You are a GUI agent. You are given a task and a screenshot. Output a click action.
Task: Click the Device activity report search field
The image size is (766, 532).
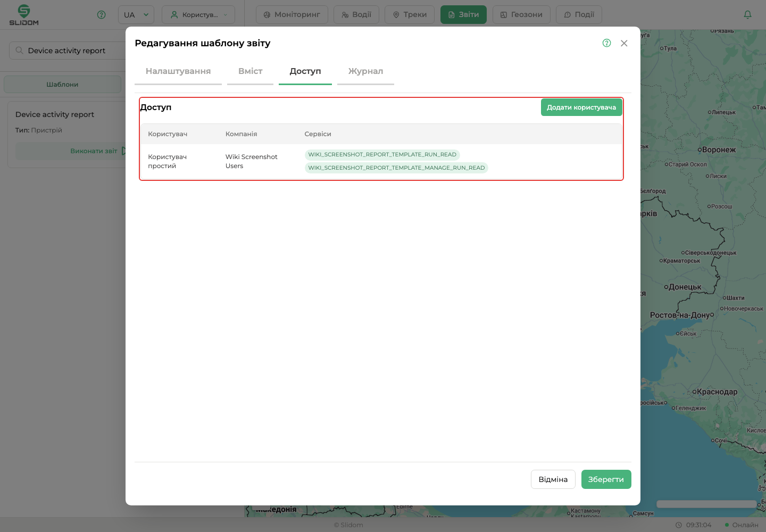tap(68, 51)
